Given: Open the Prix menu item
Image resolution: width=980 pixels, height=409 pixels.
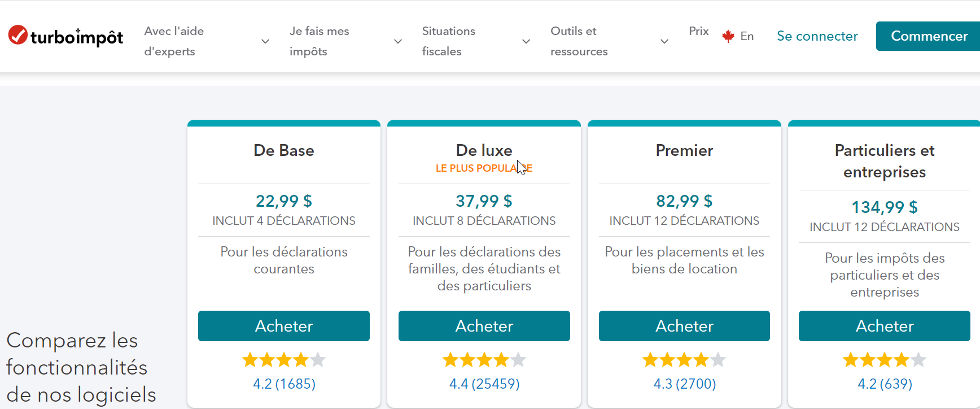Looking at the screenshot, I should pos(698,31).
